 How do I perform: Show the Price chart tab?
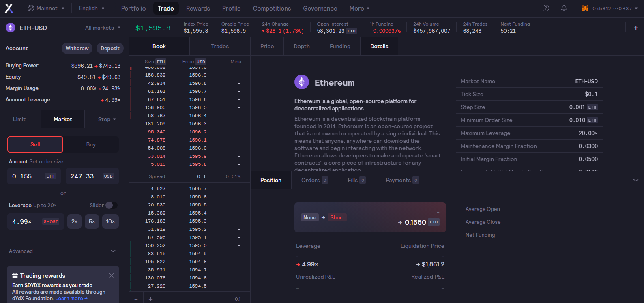click(267, 46)
